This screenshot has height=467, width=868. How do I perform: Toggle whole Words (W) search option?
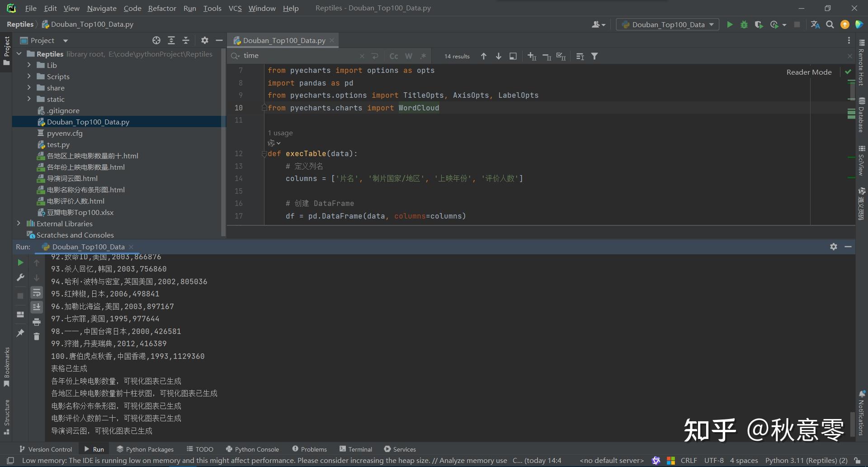(x=409, y=57)
